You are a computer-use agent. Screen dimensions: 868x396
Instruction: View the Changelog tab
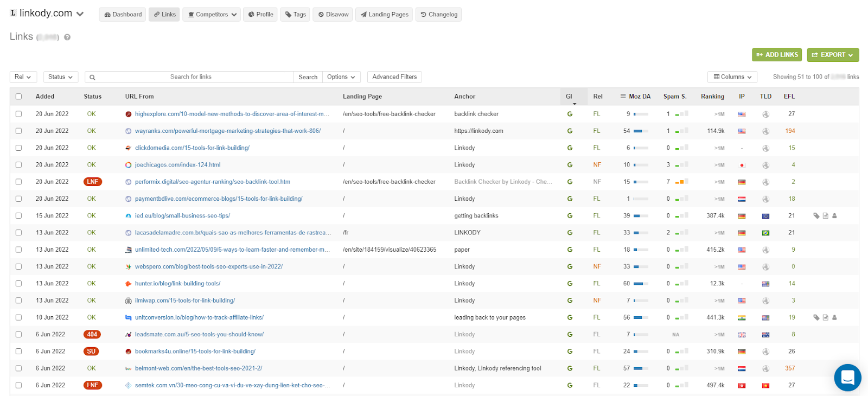click(438, 15)
